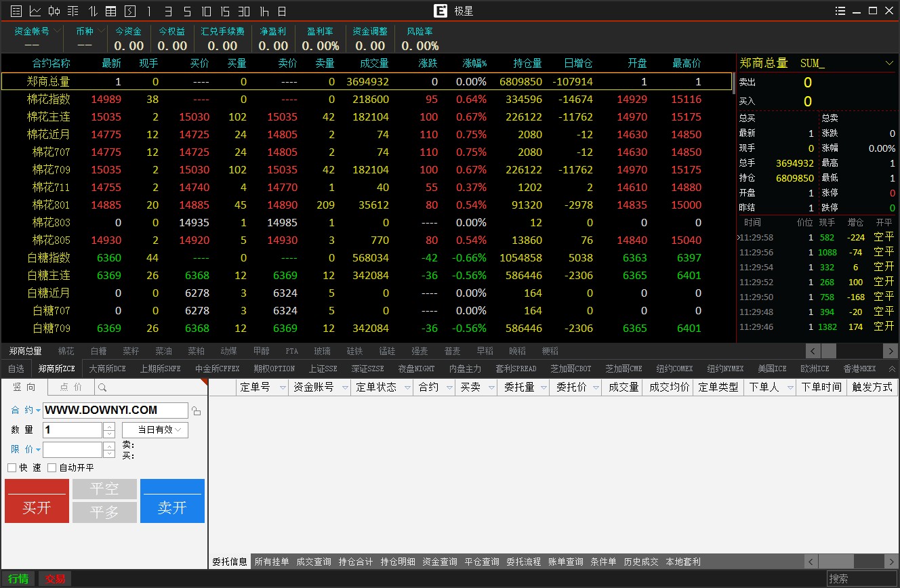
Task: Select the 5-minute period button
Action: [187, 11]
